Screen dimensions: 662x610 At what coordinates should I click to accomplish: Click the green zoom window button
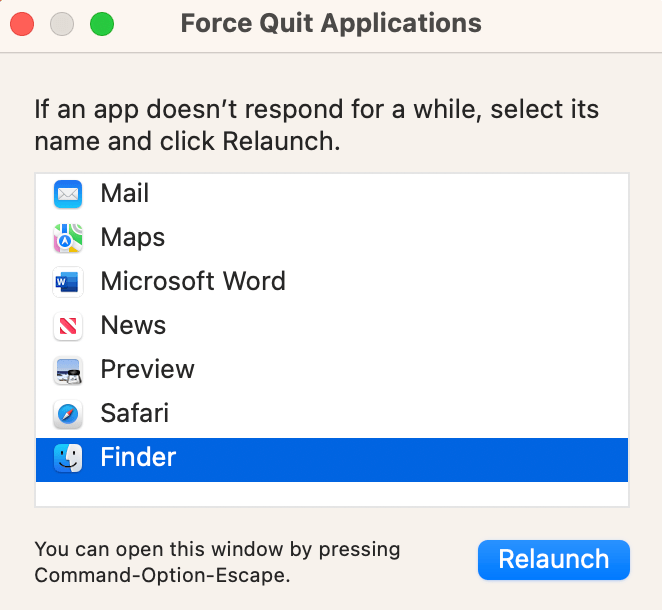[x=102, y=24]
